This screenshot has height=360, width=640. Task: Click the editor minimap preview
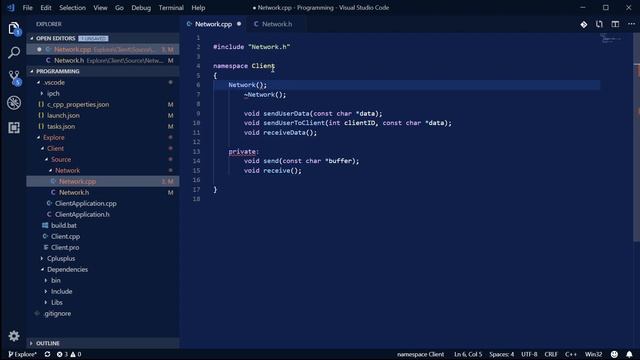point(611,39)
